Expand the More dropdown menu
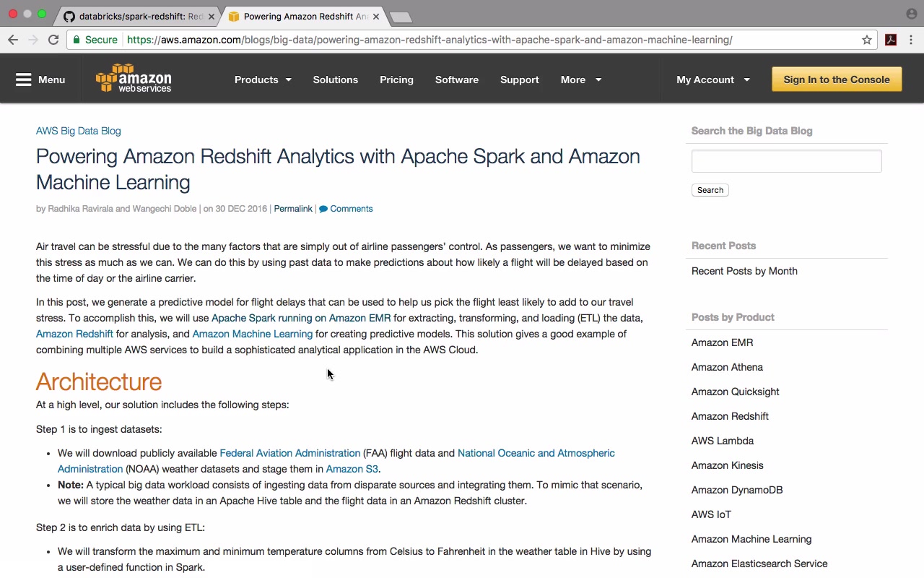Screen dimensions: 924x578 click(x=580, y=79)
